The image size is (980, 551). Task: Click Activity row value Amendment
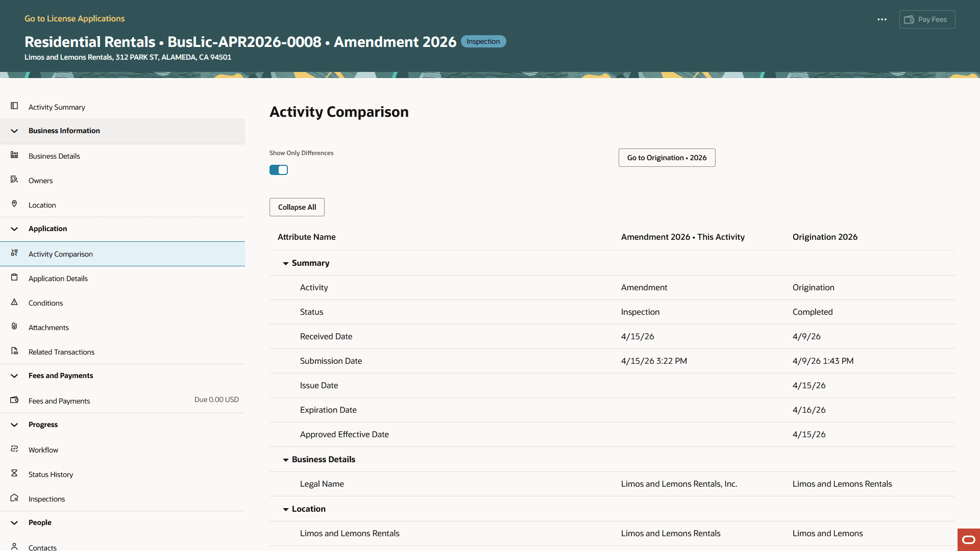point(644,287)
